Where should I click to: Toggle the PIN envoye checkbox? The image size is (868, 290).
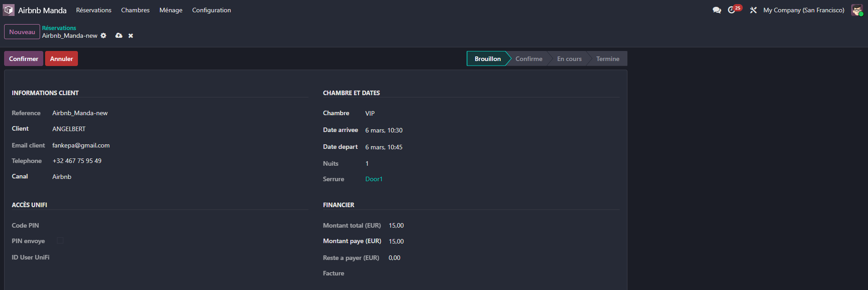click(x=60, y=240)
